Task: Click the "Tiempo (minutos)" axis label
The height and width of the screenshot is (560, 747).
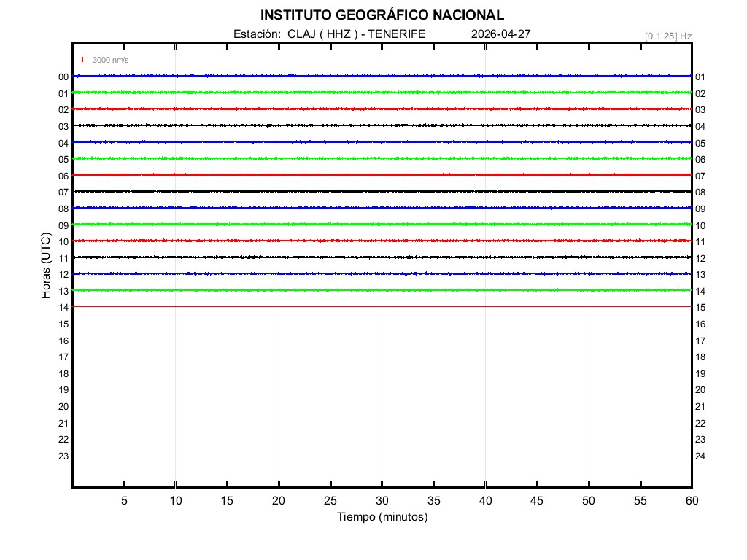Action: coord(382,517)
